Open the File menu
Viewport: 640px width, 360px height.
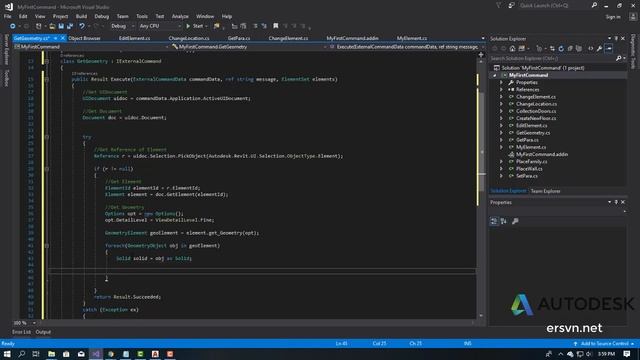point(7,16)
